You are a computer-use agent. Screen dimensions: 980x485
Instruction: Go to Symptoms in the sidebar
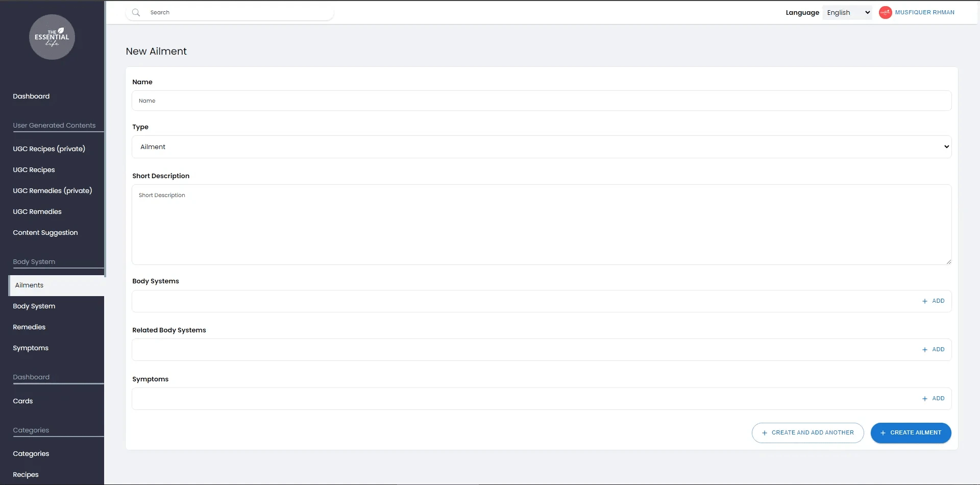[x=31, y=348]
